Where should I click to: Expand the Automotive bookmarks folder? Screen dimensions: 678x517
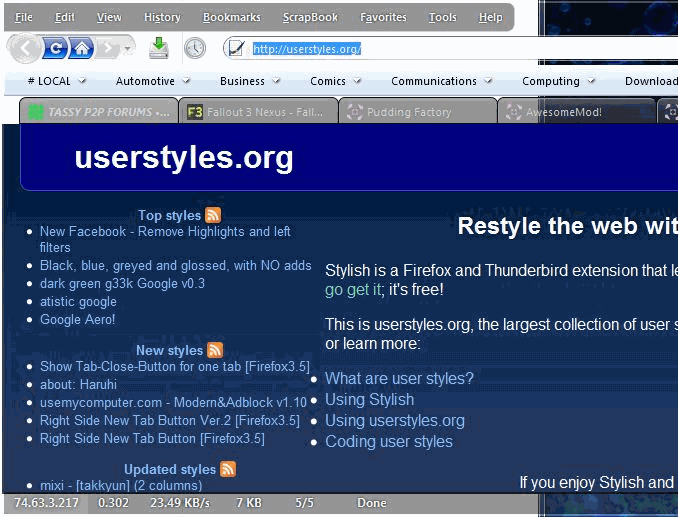point(153,81)
